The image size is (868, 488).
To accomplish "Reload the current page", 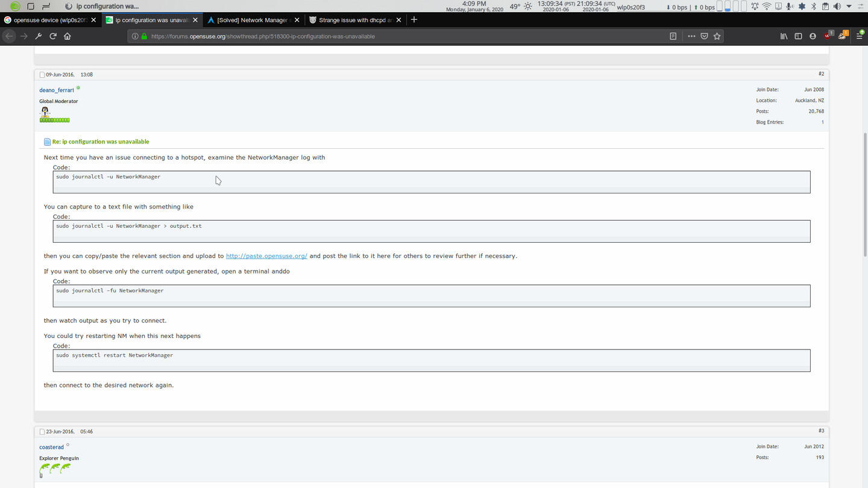I will coord(53,36).
